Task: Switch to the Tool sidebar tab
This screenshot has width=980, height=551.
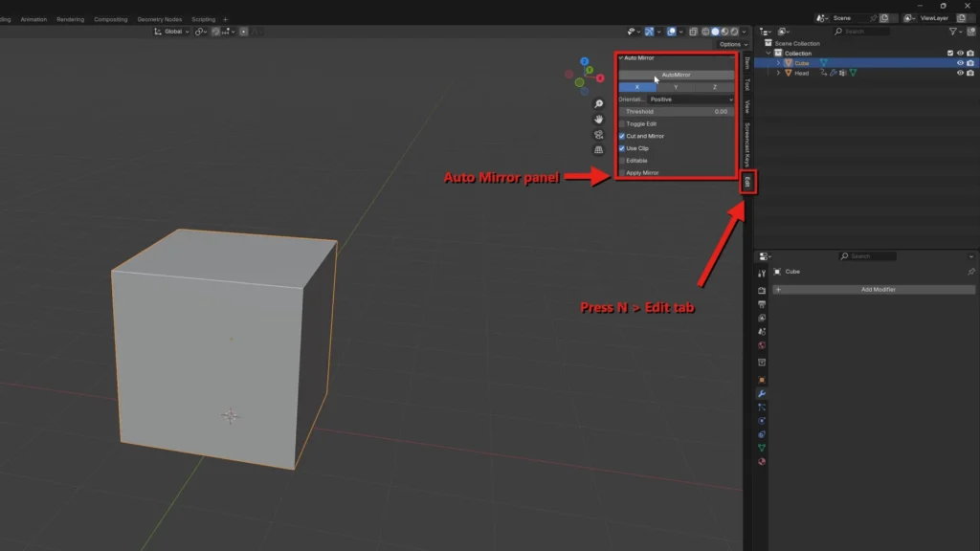Action: click(746, 84)
